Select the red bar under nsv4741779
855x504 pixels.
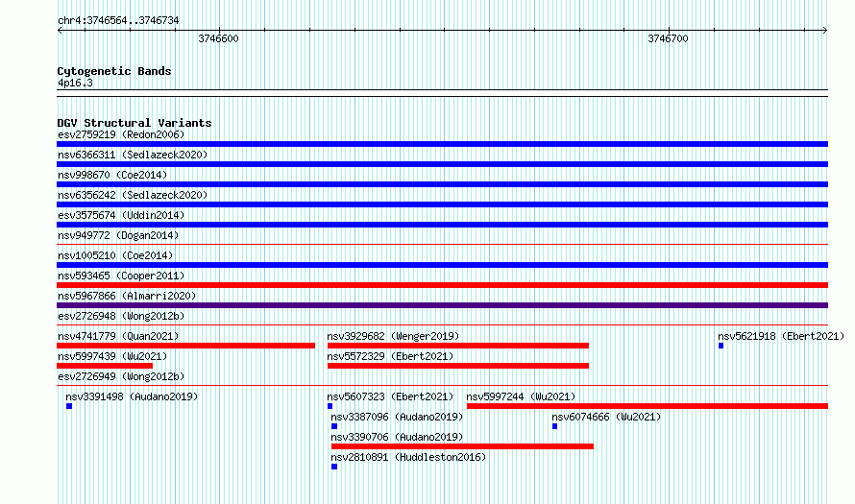pyautogui.click(x=186, y=346)
